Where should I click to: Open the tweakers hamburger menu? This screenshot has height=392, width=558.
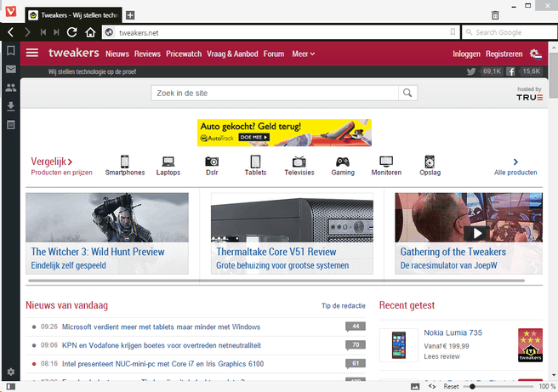(32, 53)
